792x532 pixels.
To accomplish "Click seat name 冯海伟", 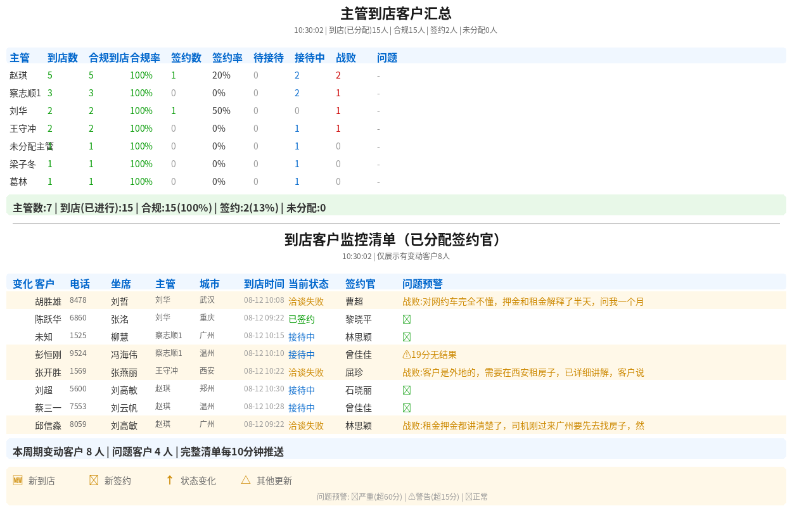I will pos(124,355).
